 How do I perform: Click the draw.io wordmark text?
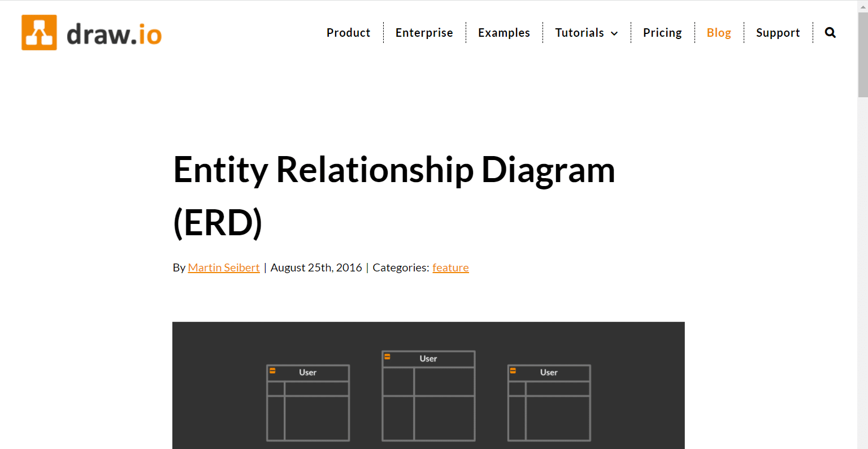pos(114,34)
